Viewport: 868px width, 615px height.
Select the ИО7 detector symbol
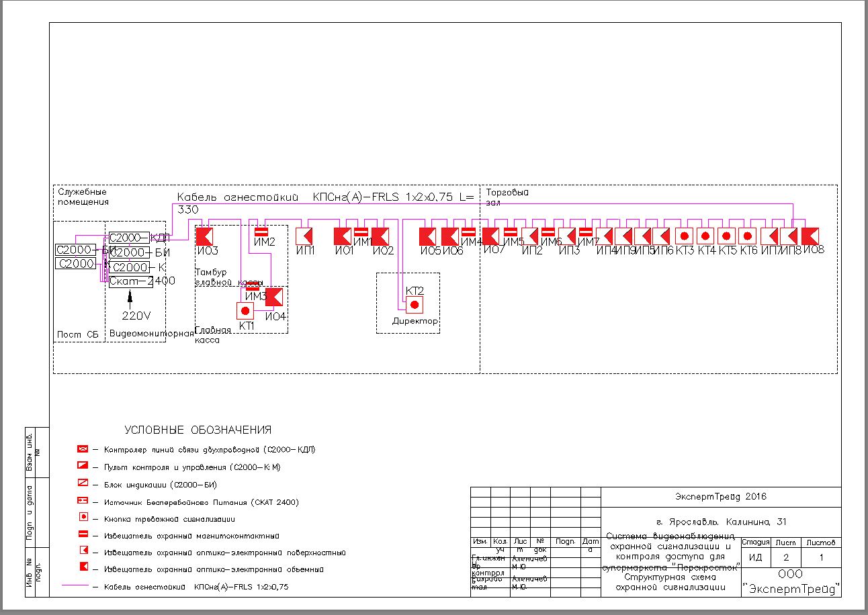[x=491, y=236]
